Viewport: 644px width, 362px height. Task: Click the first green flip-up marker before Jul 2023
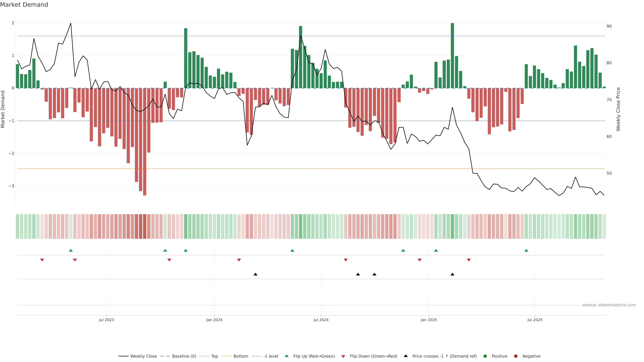click(71, 250)
